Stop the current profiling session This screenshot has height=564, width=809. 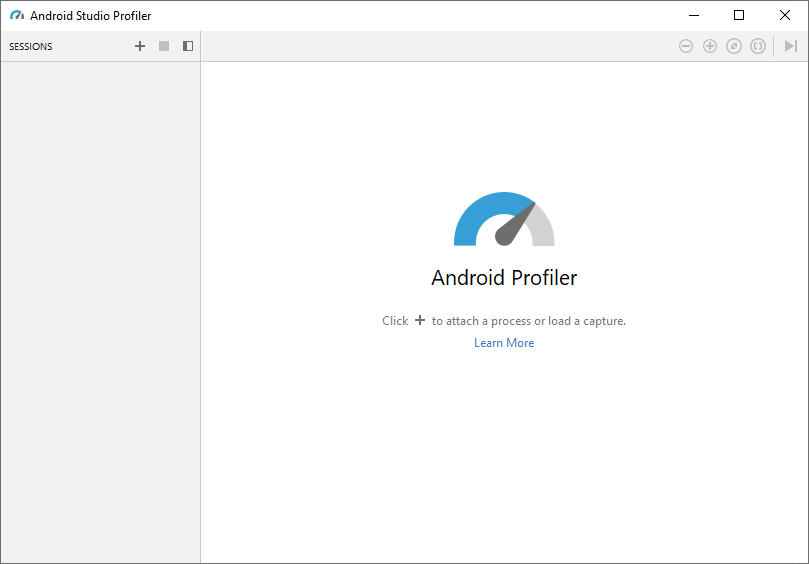coord(164,46)
